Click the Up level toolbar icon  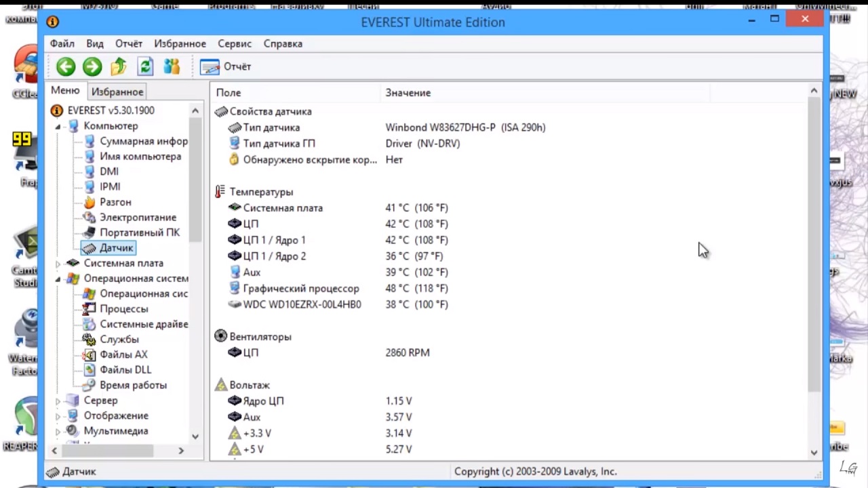pos(119,66)
